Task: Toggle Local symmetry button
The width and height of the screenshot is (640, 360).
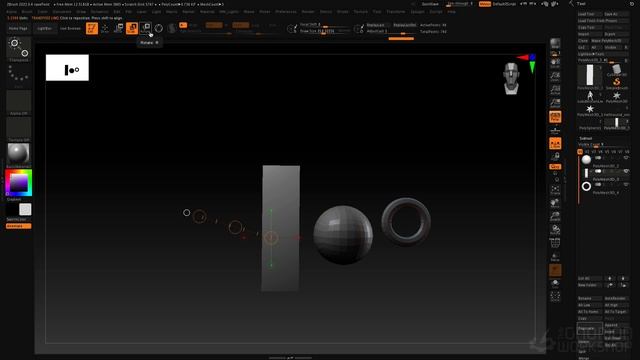Action: coord(555,143)
